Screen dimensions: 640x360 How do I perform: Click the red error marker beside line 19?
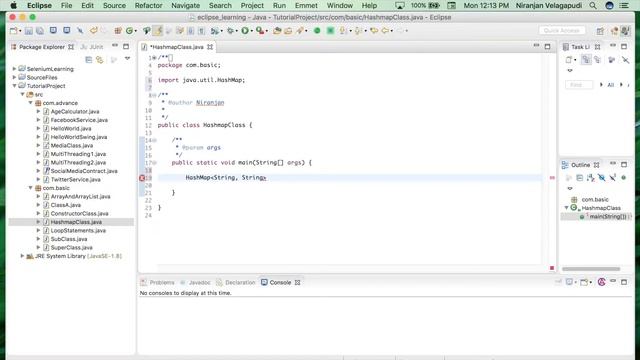pyautogui.click(x=142, y=178)
